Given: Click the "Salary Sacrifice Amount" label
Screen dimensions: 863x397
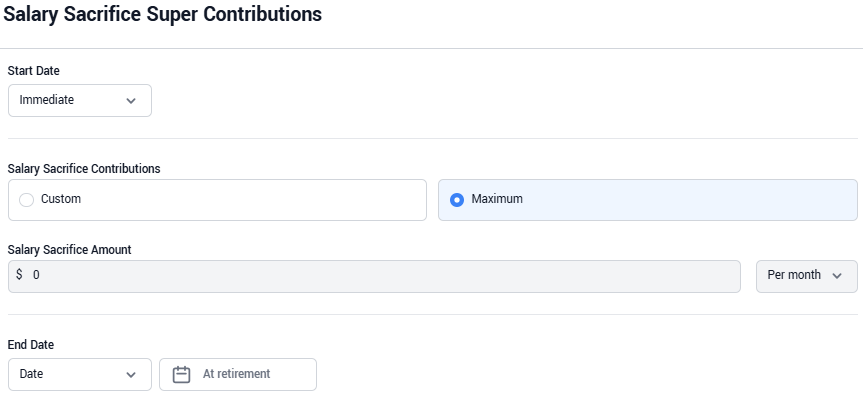Looking at the screenshot, I should click(69, 249).
